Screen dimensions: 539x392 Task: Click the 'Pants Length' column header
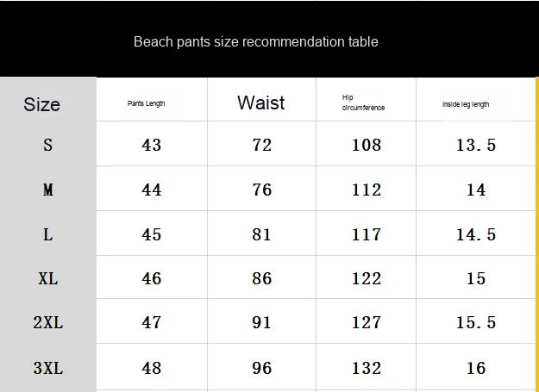coord(146,104)
